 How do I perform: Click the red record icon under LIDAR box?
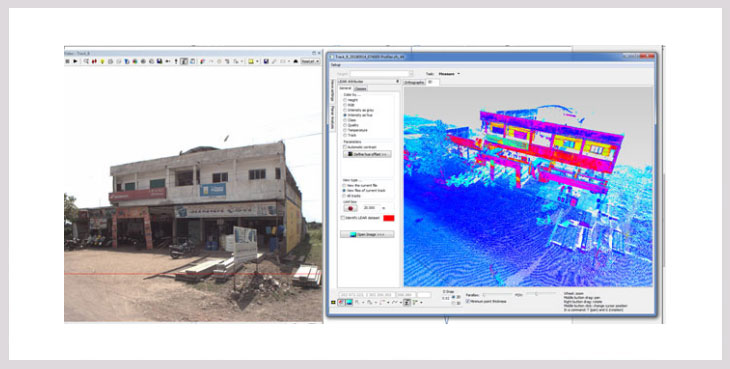[x=350, y=208]
